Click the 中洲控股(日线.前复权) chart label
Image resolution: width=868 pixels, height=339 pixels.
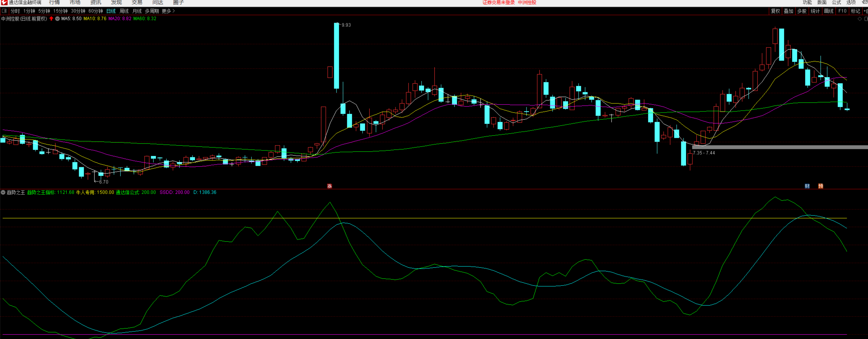click(24, 19)
